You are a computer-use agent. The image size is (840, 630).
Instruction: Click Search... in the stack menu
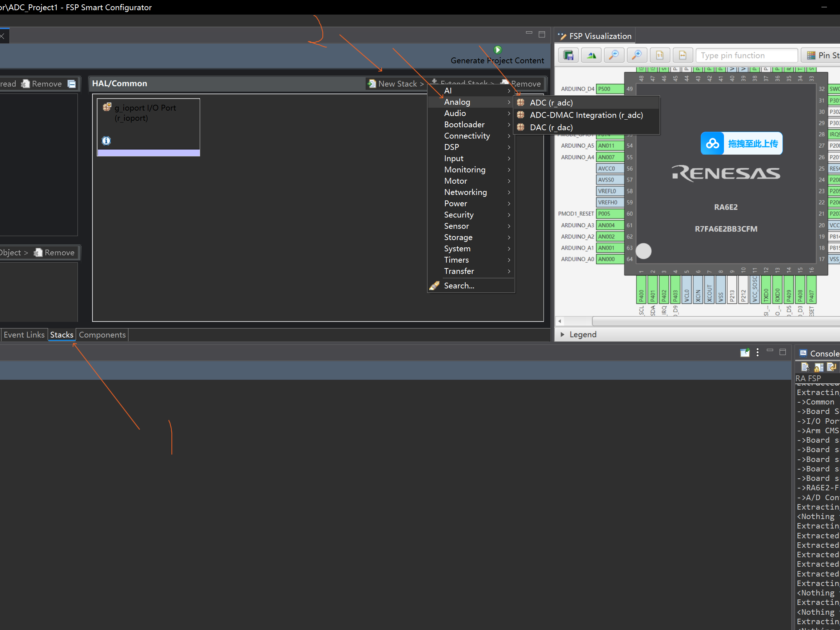click(x=471, y=286)
